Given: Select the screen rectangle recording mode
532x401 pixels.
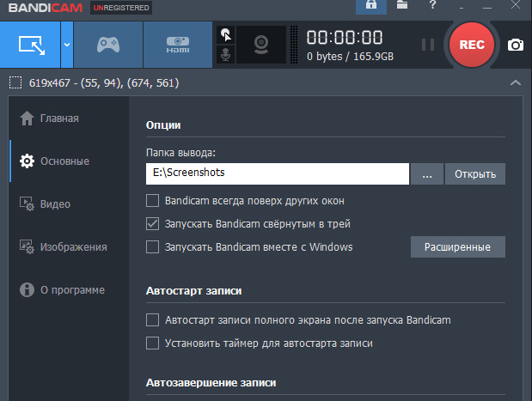Looking at the screenshot, I should (30, 45).
